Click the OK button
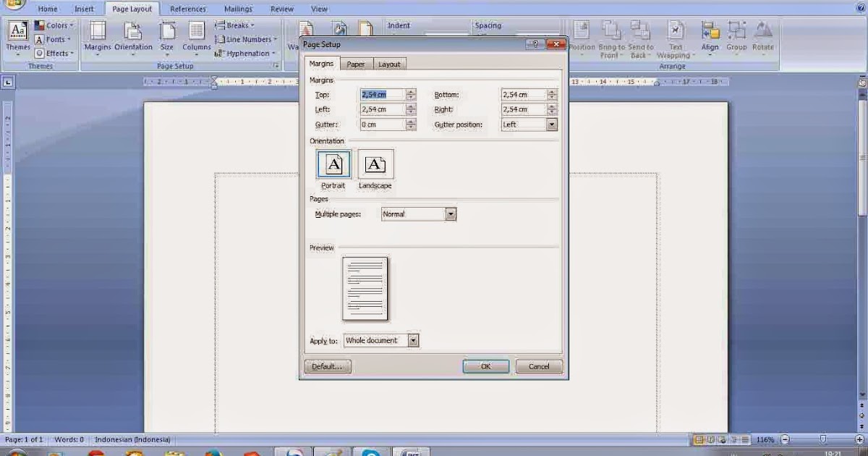Screen dimensions: 868x456 tap(486, 366)
